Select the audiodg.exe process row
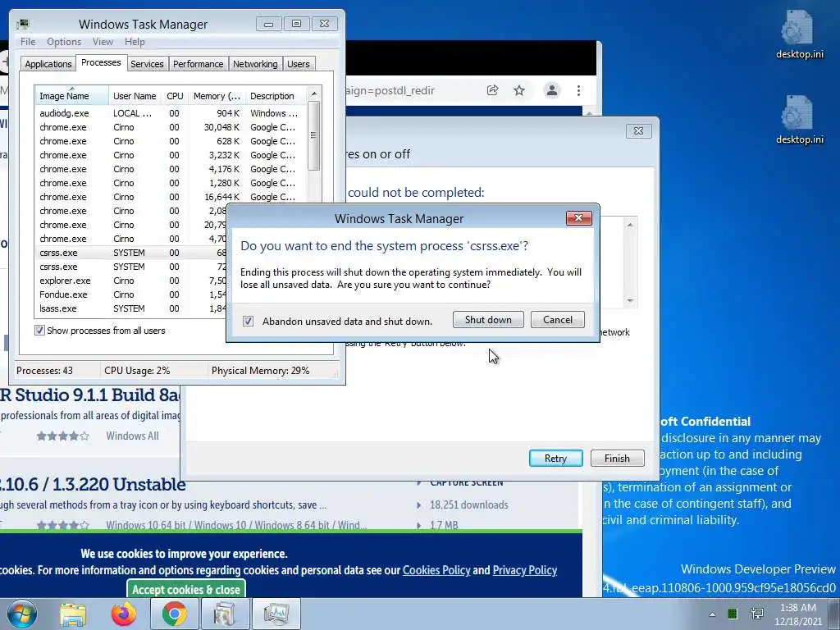This screenshot has width=840, height=630. click(171, 113)
